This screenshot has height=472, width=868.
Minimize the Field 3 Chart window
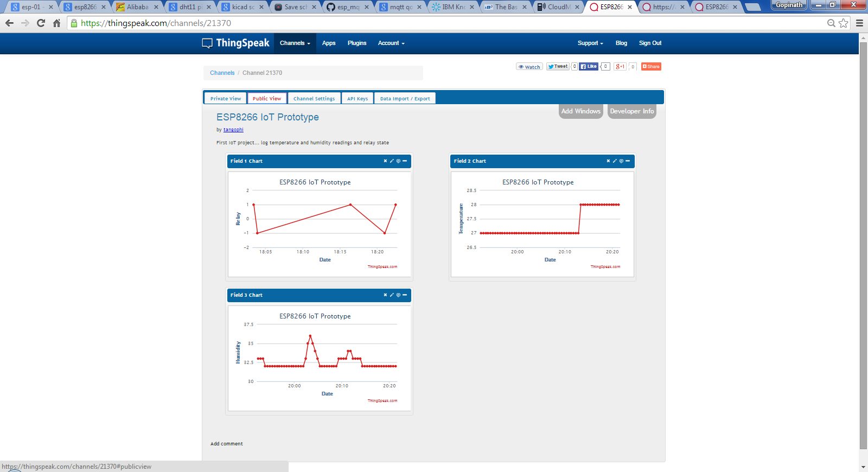pos(405,295)
